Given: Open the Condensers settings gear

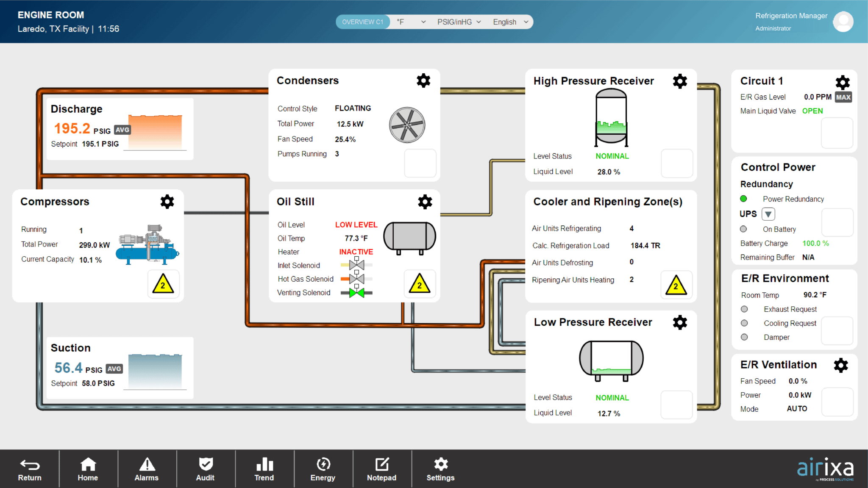Looking at the screenshot, I should pos(423,80).
